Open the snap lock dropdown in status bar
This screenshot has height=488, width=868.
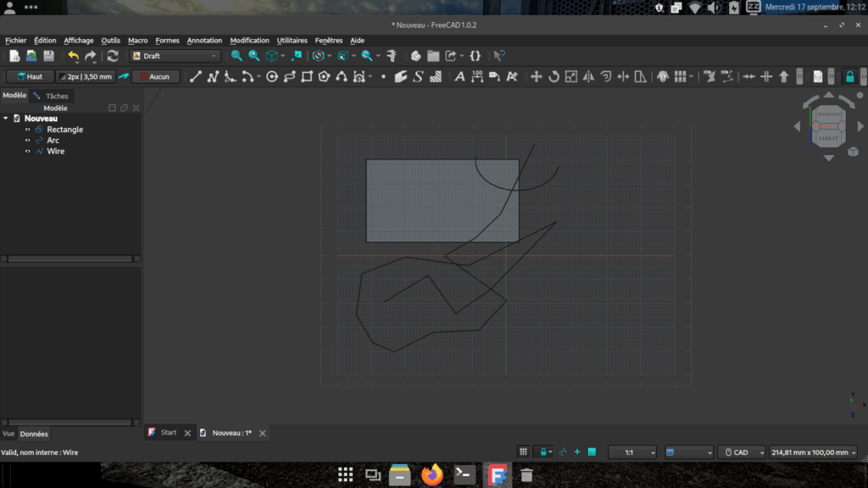coord(550,452)
